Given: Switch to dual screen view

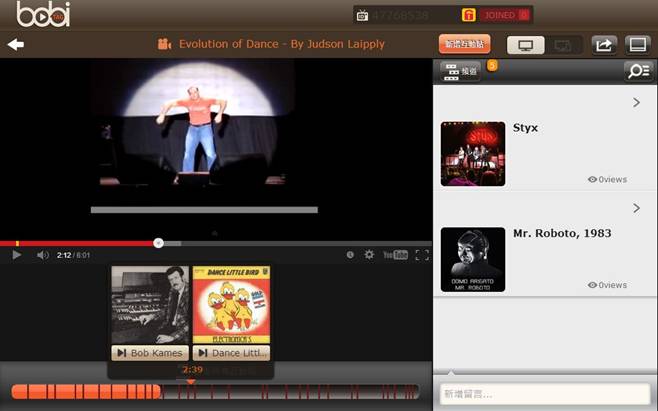Looking at the screenshot, I should tap(563, 45).
